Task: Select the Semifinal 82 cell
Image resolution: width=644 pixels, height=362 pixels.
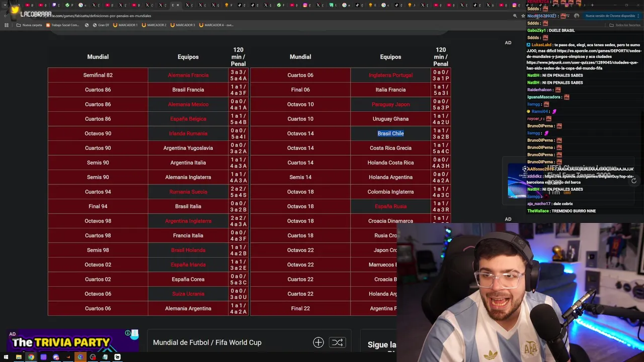Action: pyautogui.click(x=98, y=75)
